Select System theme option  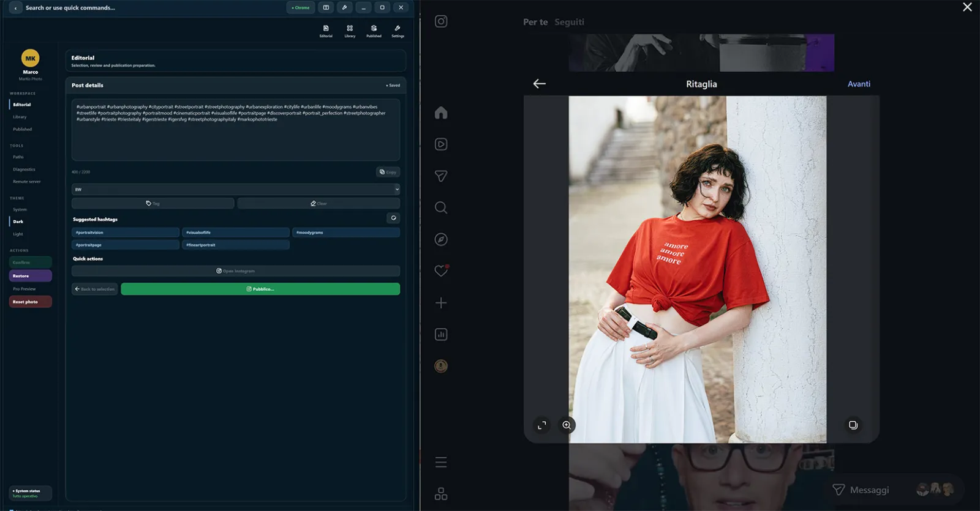coord(20,209)
